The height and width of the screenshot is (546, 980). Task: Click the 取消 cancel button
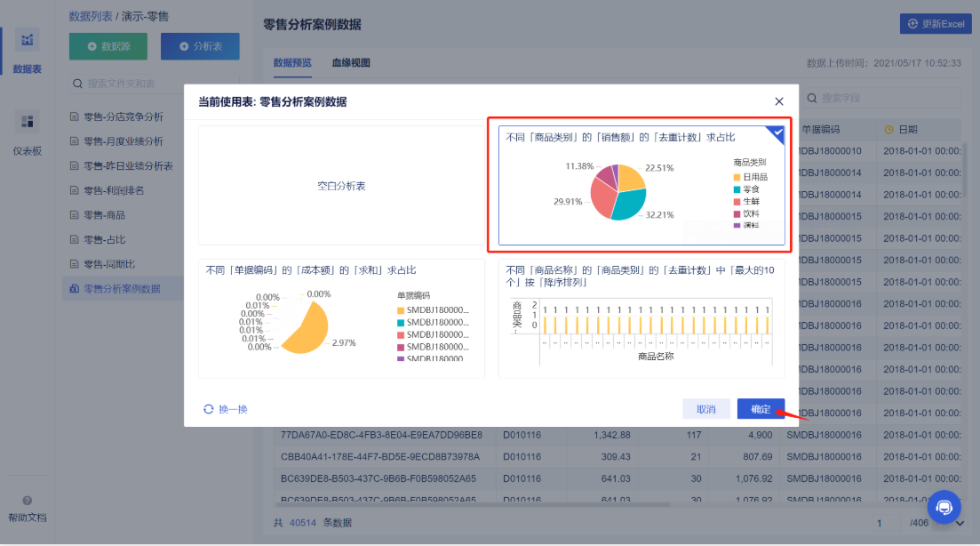(706, 409)
